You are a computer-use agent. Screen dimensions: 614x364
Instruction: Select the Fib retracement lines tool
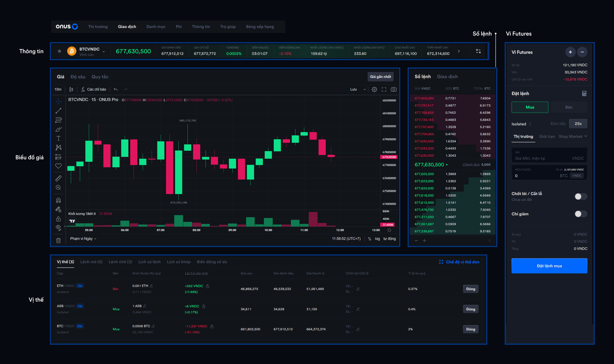pyautogui.click(x=59, y=120)
